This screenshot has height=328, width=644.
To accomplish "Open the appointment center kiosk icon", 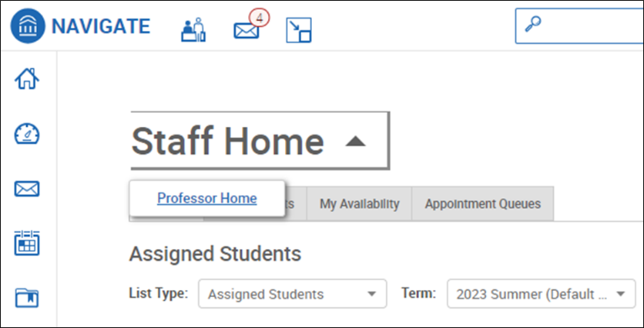I will 193,30.
